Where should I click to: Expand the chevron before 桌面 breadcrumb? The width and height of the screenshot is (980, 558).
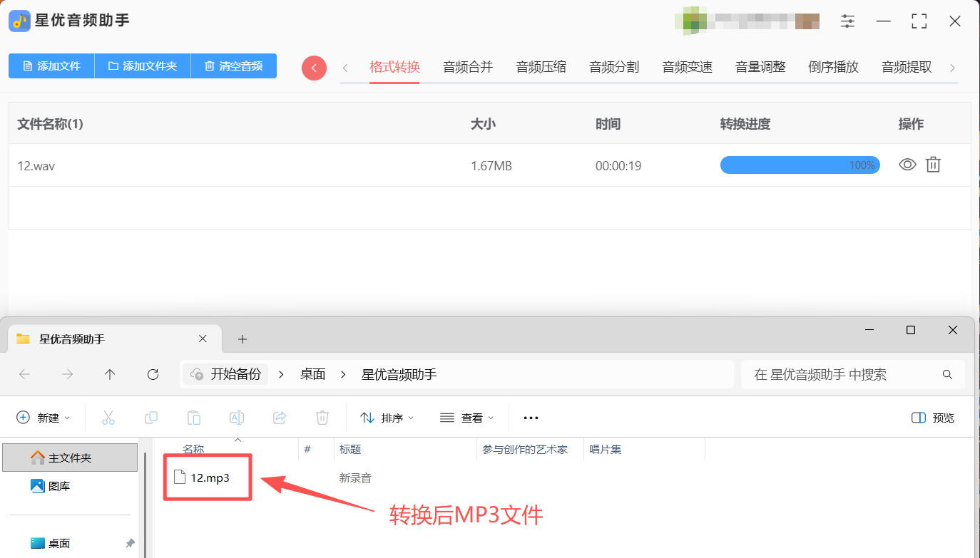click(x=281, y=374)
